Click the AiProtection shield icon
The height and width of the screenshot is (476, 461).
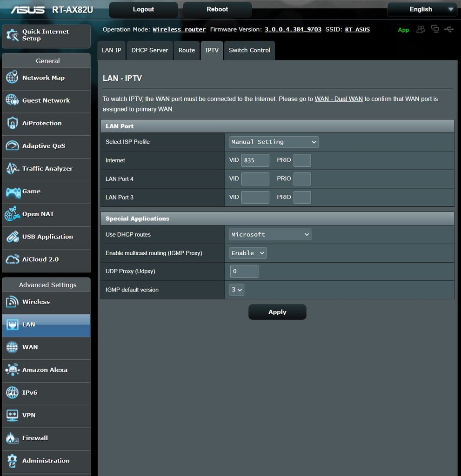point(12,123)
